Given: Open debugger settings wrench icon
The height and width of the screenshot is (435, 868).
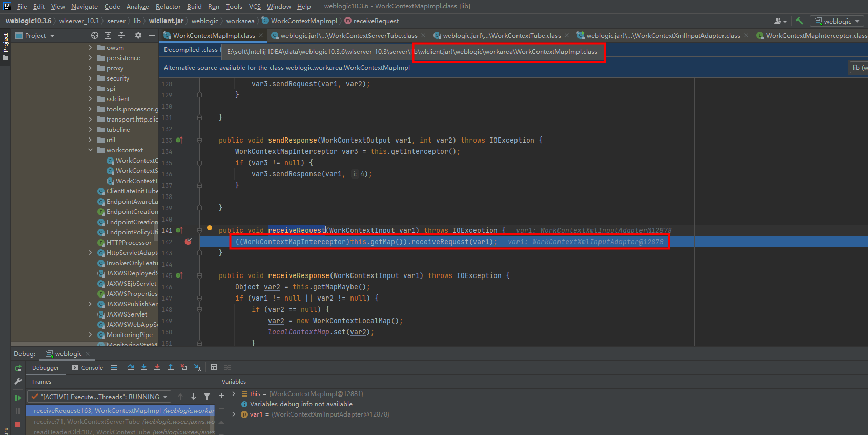Looking at the screenshot, I should pos(18,381).
